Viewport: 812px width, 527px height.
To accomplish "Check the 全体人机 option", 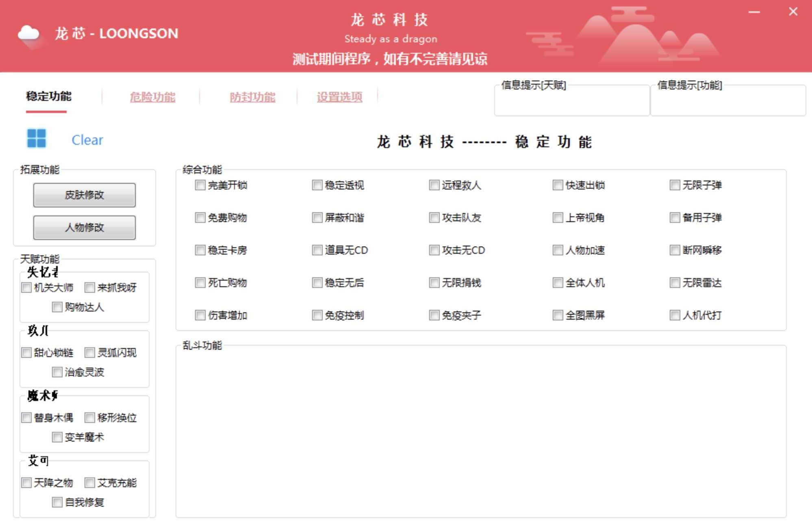I will 558,283.
